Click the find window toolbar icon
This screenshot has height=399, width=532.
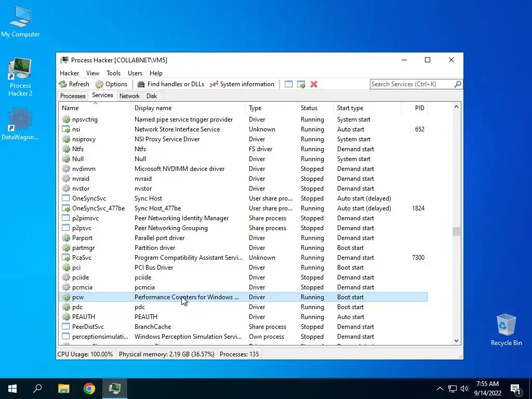288,84
